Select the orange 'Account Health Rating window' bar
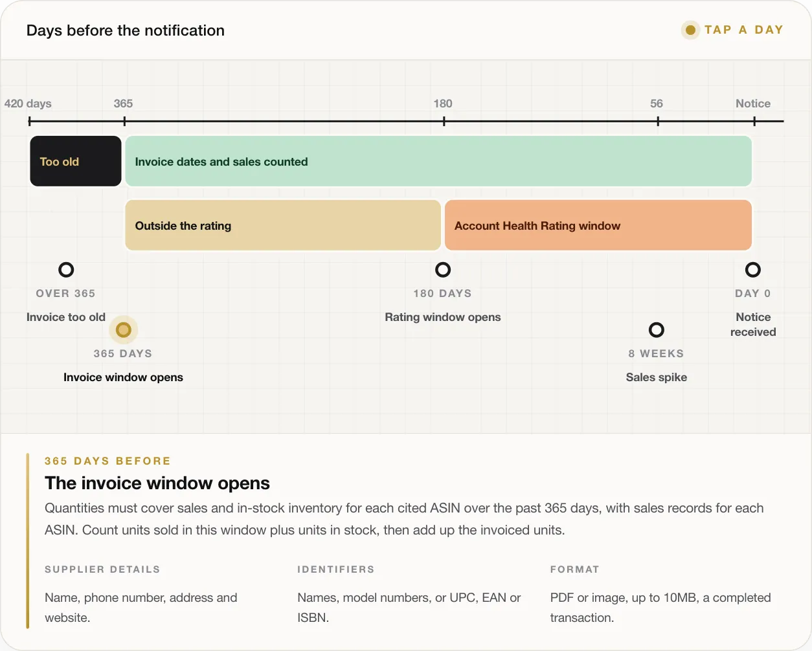 [598, 225]
